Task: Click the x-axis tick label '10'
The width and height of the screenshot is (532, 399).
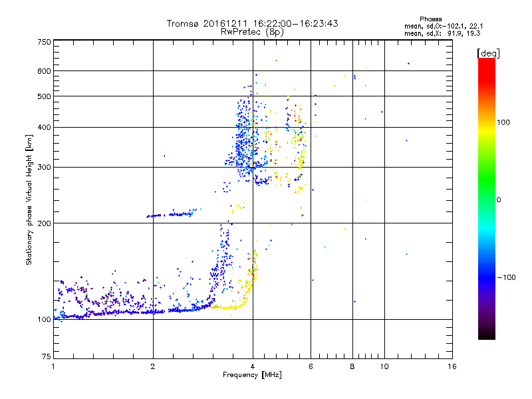Action: (384, 366)
